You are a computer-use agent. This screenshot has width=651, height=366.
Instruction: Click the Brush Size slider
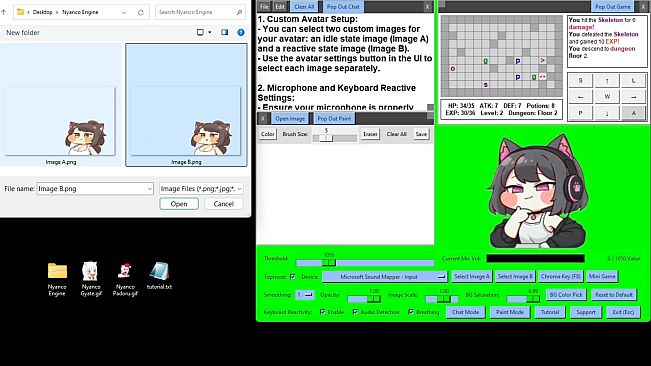335,137
